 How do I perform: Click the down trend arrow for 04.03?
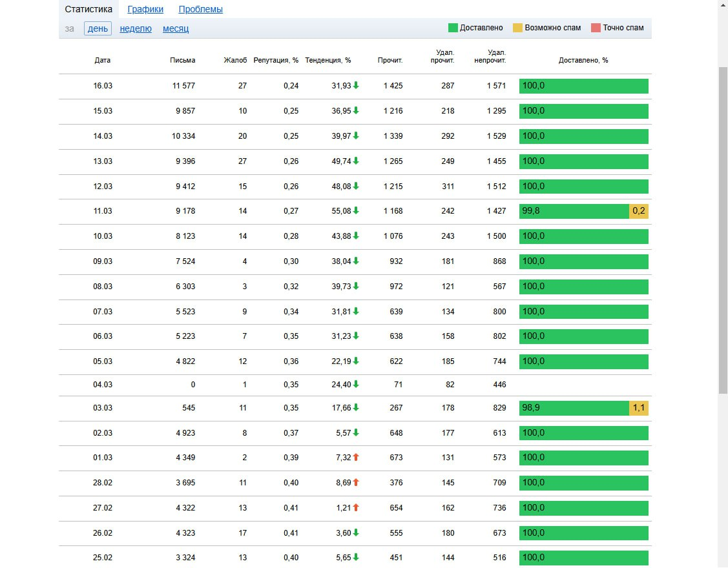(x=356, y=384)
